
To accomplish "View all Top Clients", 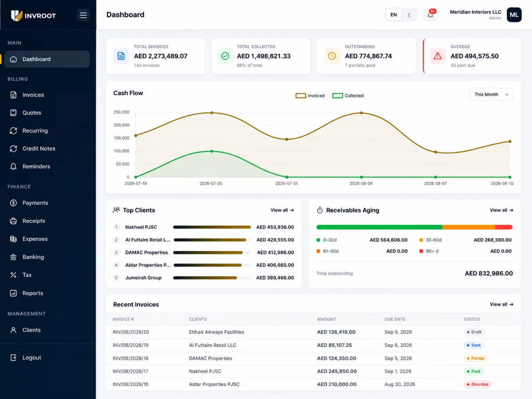I will pos(282,210).
